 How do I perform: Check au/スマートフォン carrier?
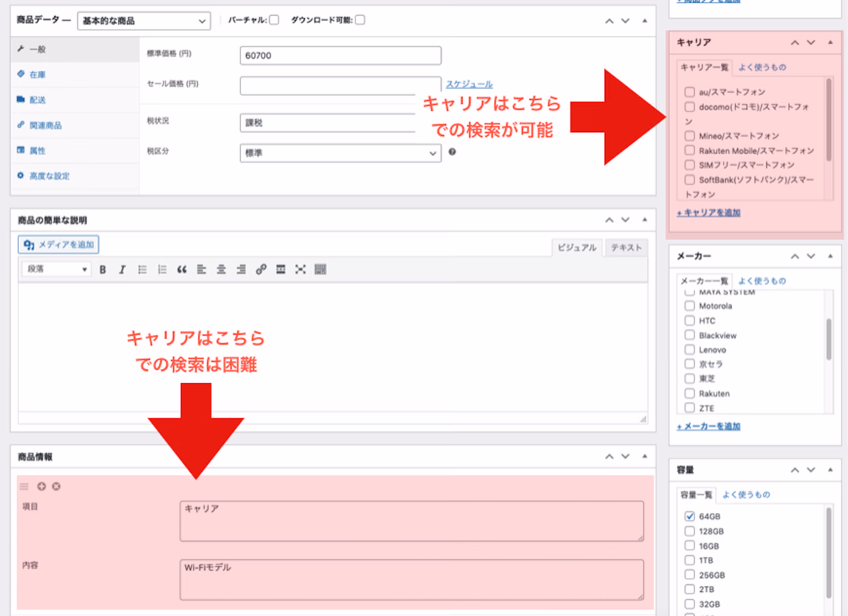pyautogui.click(x=689, y=92)
